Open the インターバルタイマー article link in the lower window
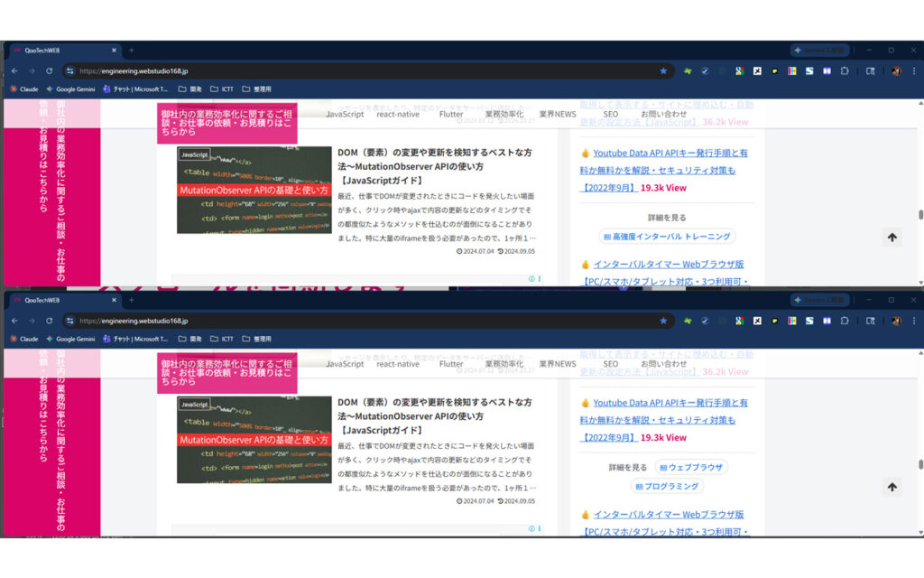The width and height of the screenshot is (924, 578). click(665, 523)
